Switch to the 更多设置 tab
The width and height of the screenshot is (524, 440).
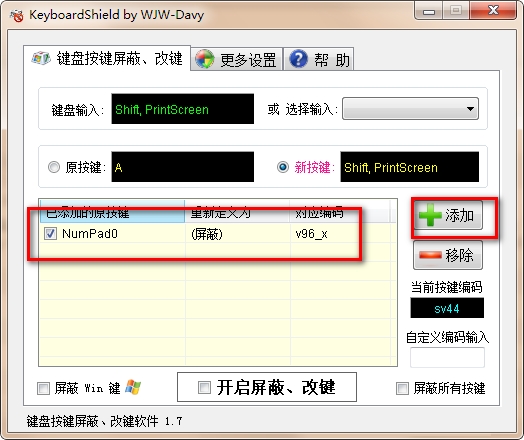[x=237, y=59]
